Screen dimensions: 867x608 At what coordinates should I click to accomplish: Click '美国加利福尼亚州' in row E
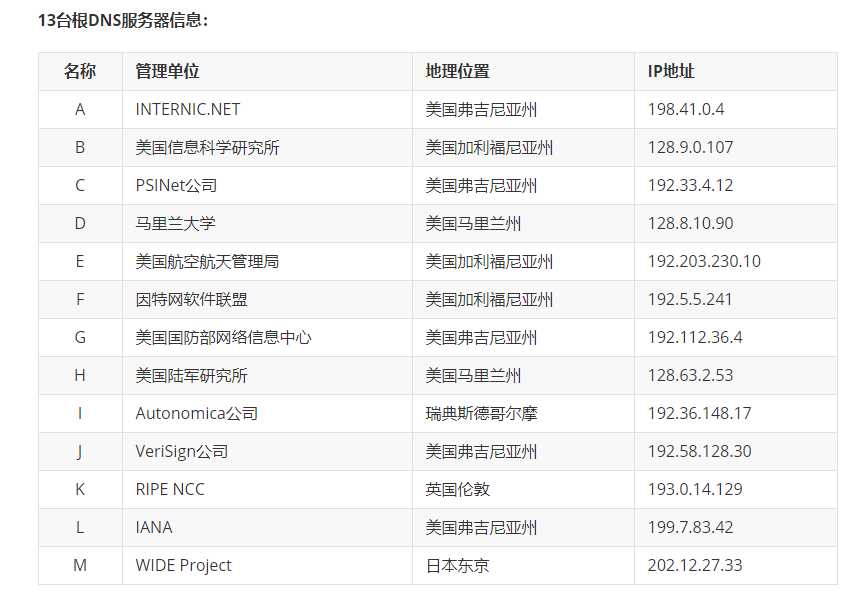(x=489, y=261)
